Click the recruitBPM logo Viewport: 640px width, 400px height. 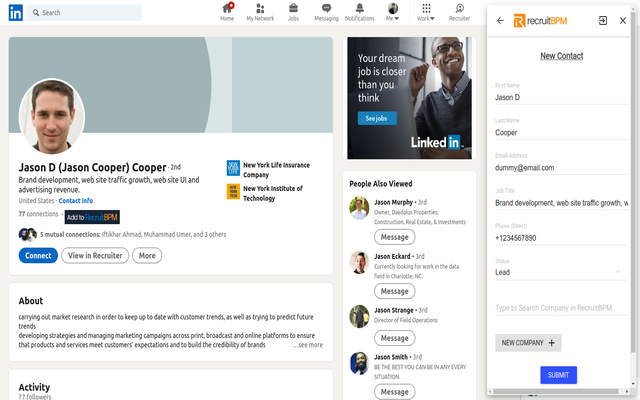540,20
